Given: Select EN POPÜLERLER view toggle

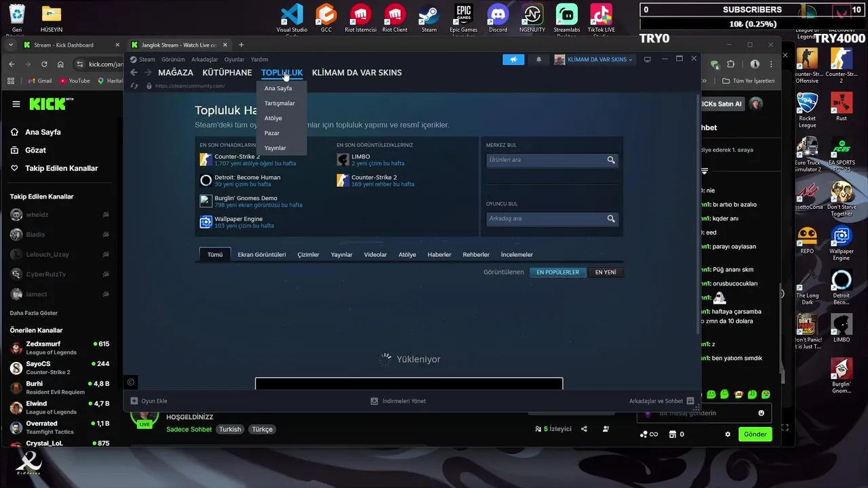Looking at the screenshot, I should pyautogui.click(x=557, y=272).
